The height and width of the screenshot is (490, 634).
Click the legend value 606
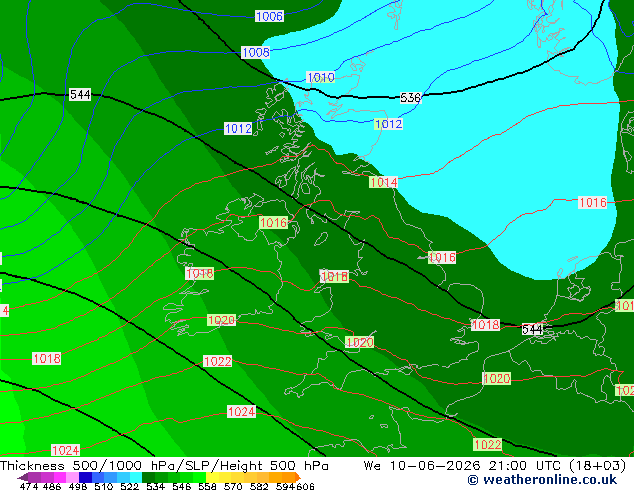305,486
